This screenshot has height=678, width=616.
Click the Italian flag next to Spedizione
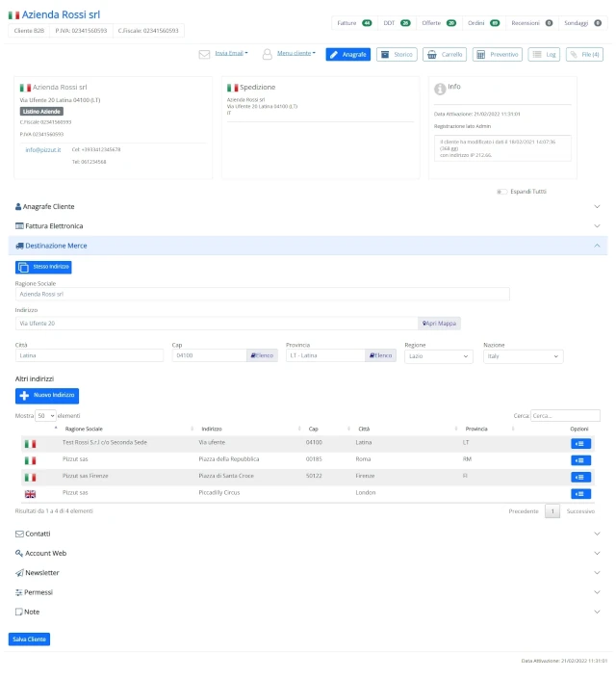233,88
